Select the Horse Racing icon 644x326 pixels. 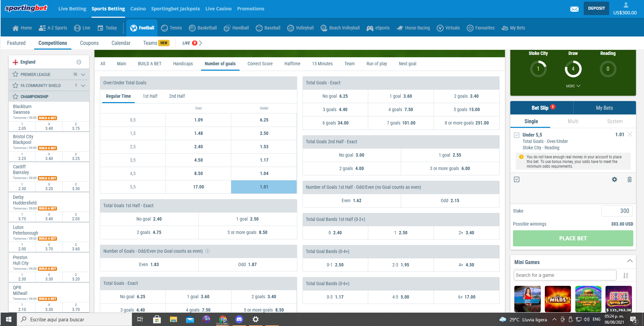pos(400,28)
